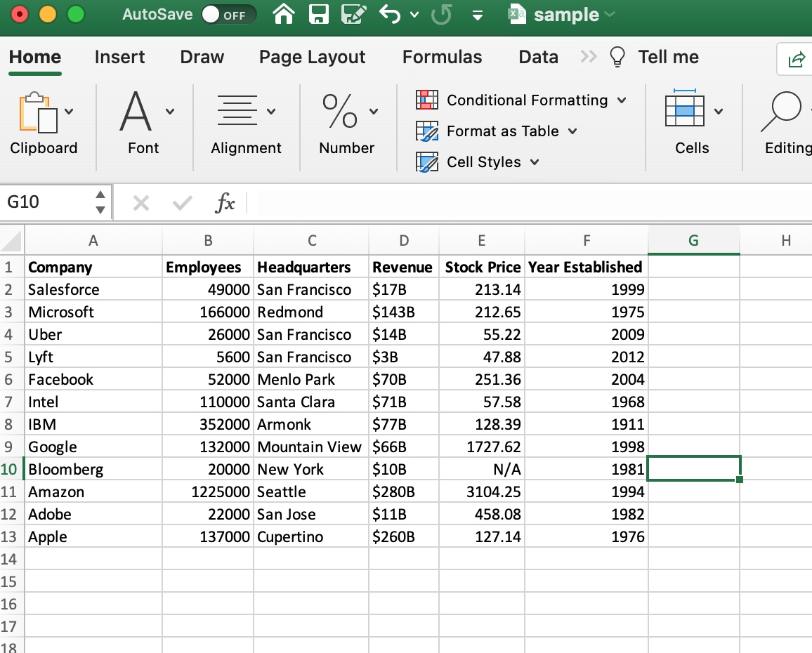Image resolution: width=812 pixels, height=653 pixels.
Task: Expand the Number group dropdown
Action: tap(374, 112)
